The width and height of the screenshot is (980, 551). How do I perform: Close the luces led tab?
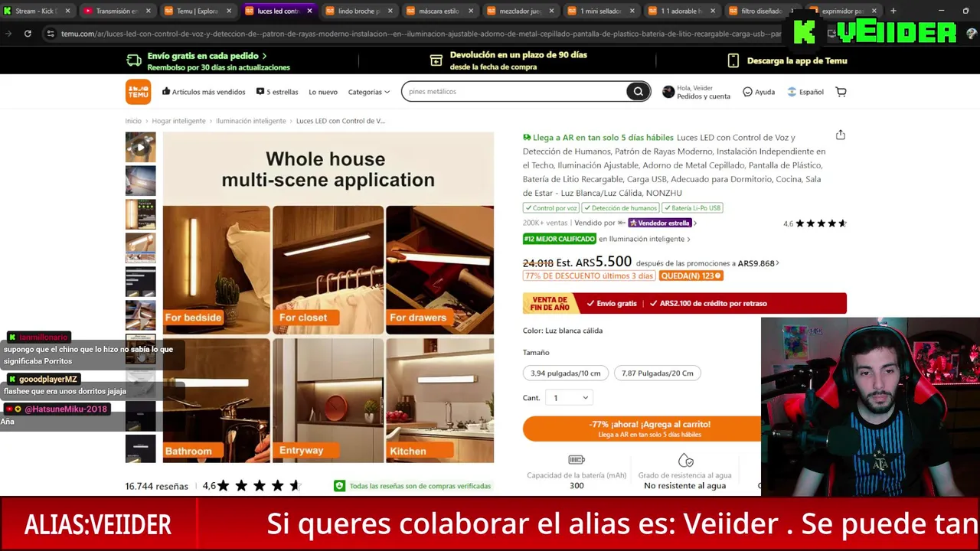pos(309,11)
